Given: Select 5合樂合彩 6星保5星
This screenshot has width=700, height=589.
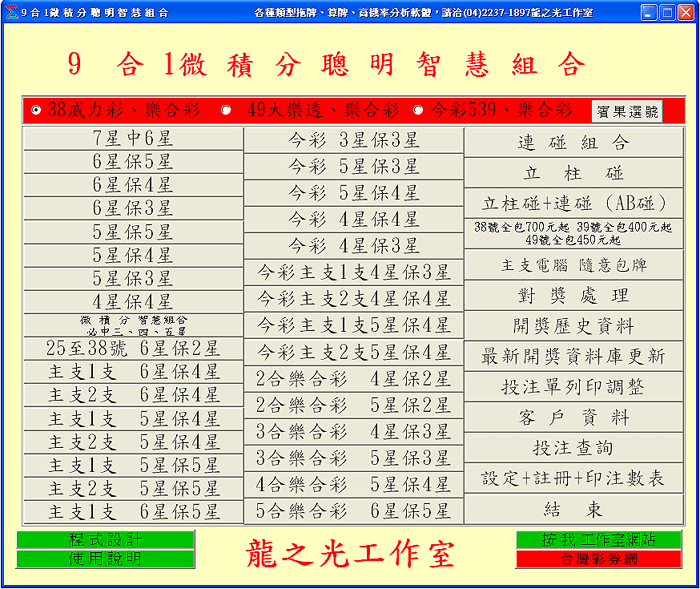Looking at the screenshot, I should pos(354,510).
